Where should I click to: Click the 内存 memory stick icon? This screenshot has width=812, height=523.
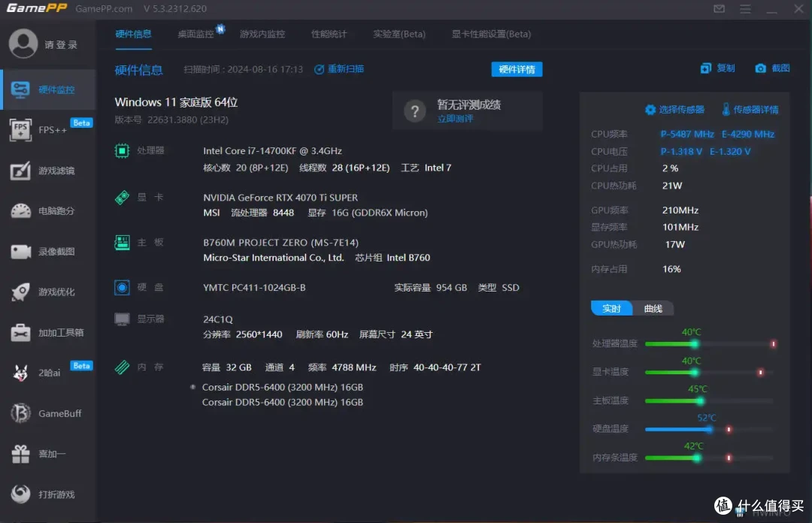[122, 367]
